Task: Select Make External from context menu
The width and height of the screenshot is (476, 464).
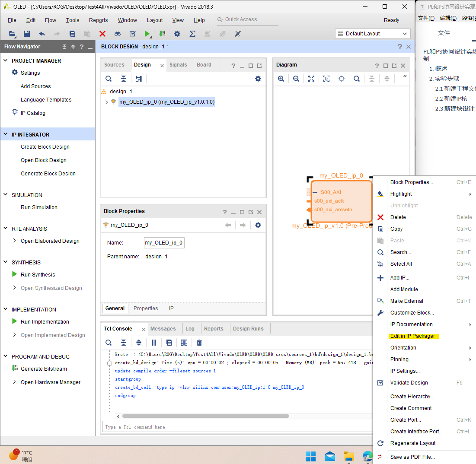Action: pyautogui.click(x=406, y=301)
